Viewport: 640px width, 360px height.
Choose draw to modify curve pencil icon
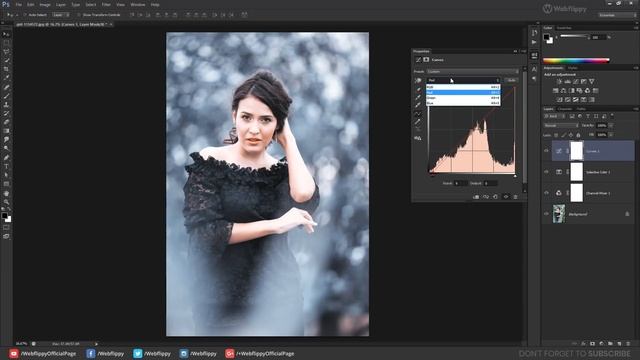coord(418,122)
